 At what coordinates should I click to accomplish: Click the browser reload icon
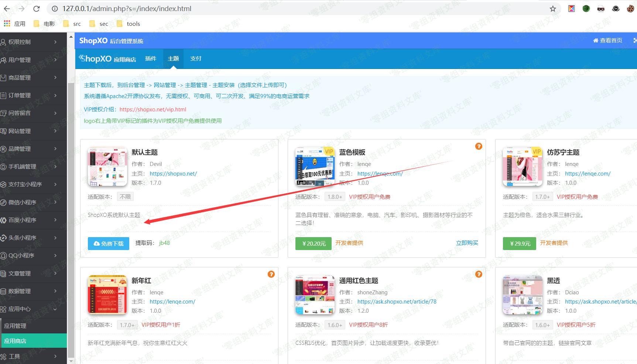point(36,8)
